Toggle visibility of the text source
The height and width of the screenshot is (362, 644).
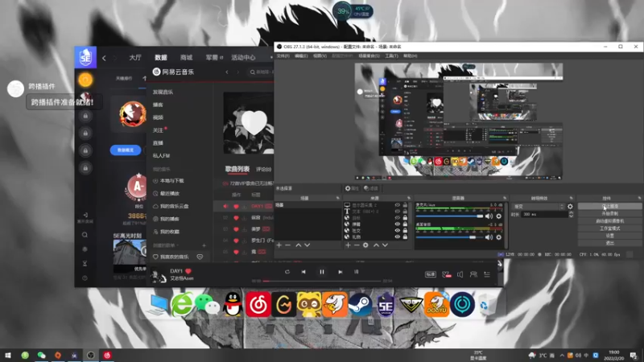[397, 211]
